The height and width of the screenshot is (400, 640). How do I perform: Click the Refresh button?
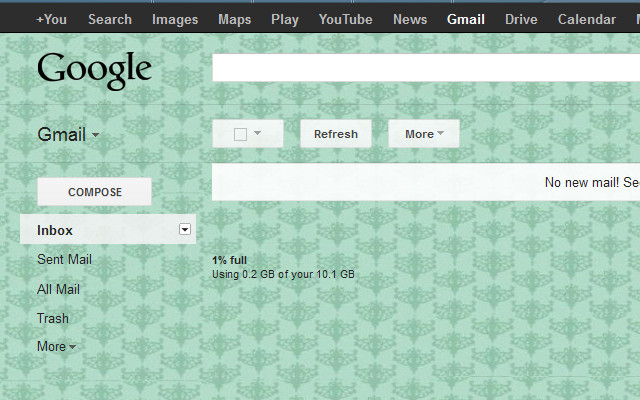[336, 133]
